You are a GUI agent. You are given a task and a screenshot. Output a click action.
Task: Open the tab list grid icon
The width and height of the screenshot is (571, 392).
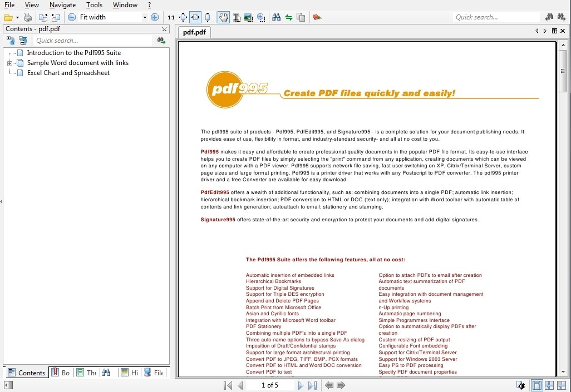554,31
